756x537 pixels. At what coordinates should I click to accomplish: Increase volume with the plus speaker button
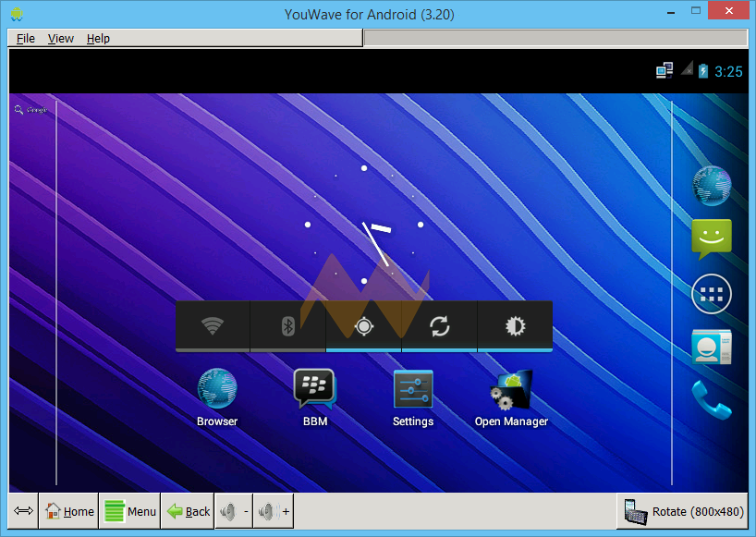274,511
